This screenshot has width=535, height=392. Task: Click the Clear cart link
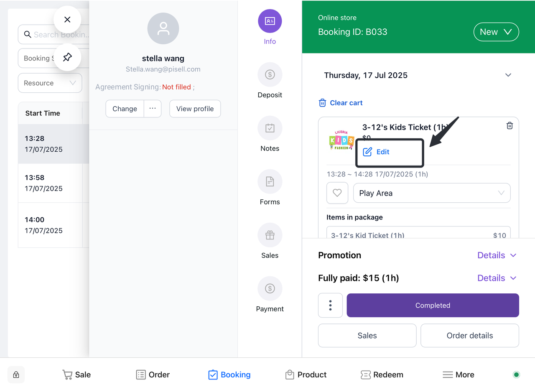341,103
